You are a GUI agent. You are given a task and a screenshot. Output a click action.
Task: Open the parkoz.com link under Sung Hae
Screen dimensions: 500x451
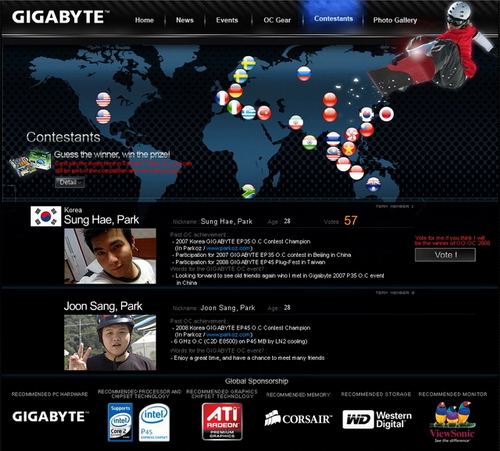(x=228, y=248)
